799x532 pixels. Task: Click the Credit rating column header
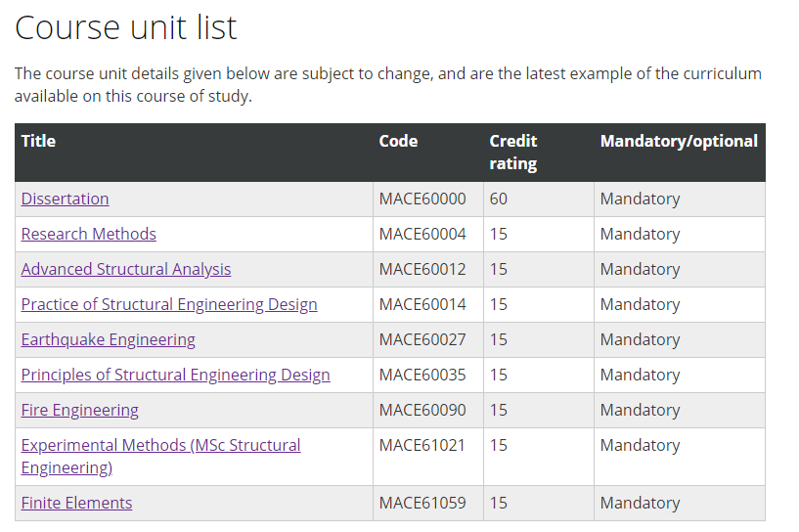click(513, 152)
